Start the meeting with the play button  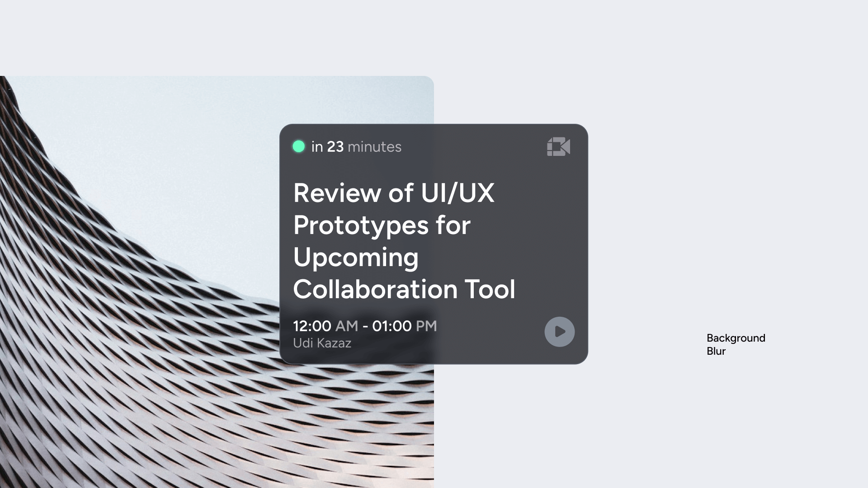(x=560, y=332)
